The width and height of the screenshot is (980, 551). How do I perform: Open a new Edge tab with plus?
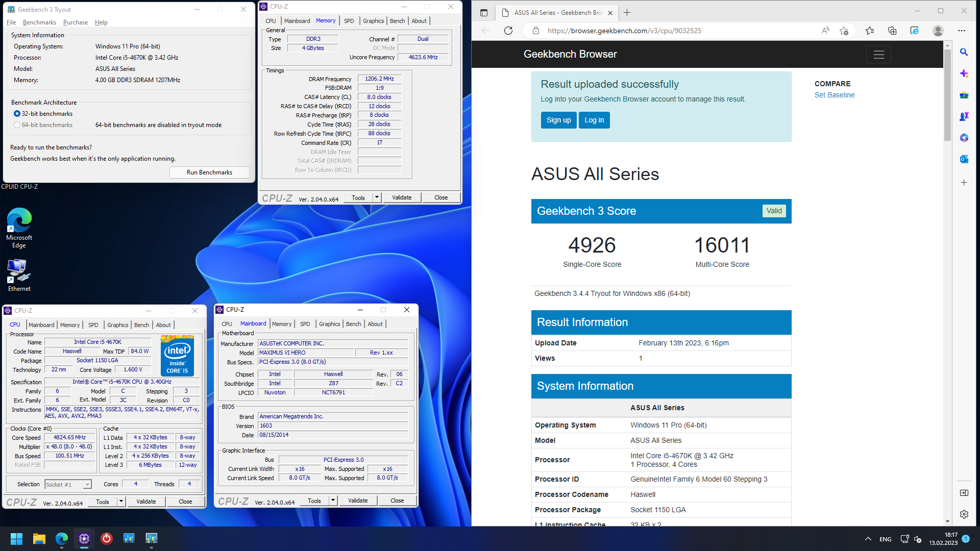627,13
